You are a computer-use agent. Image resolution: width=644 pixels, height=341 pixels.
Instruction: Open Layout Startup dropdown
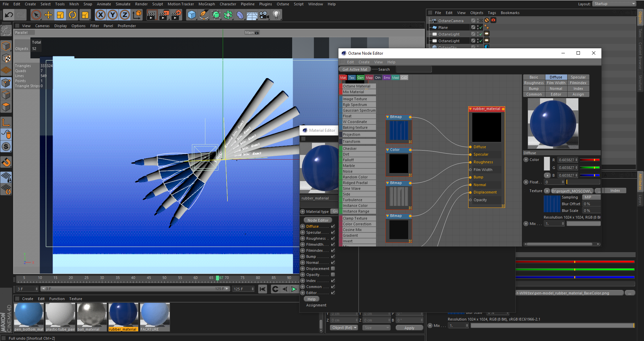pyautogui.click(x=614, y=4)
